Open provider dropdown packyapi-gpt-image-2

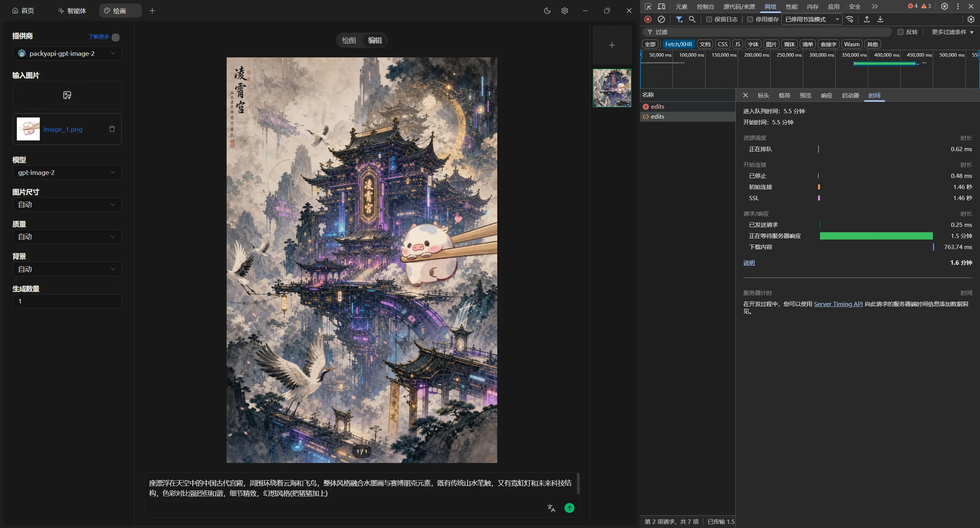67,54
